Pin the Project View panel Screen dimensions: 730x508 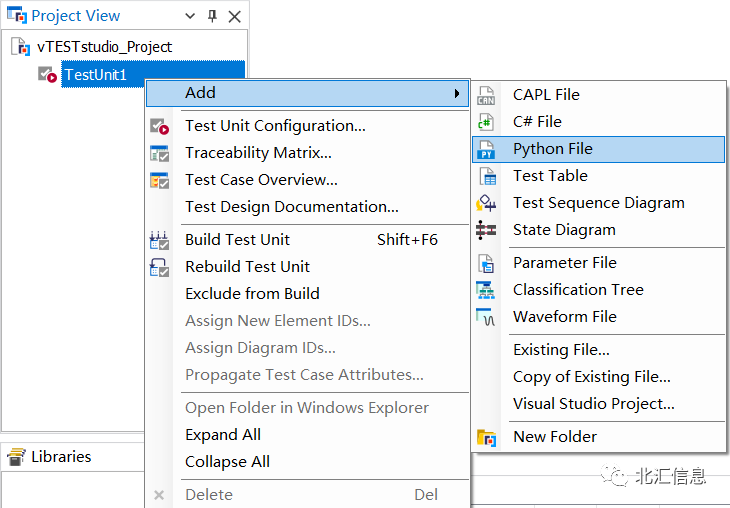[212, 16]
